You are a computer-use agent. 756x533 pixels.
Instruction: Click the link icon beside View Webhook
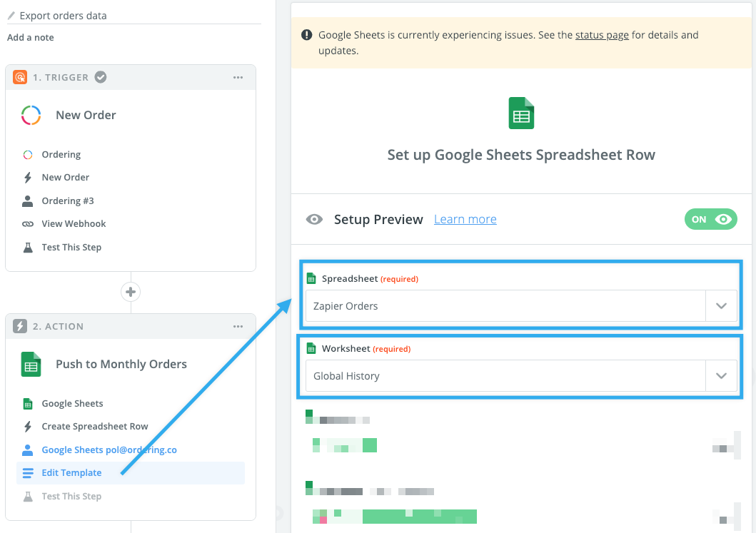click(27, 223)
